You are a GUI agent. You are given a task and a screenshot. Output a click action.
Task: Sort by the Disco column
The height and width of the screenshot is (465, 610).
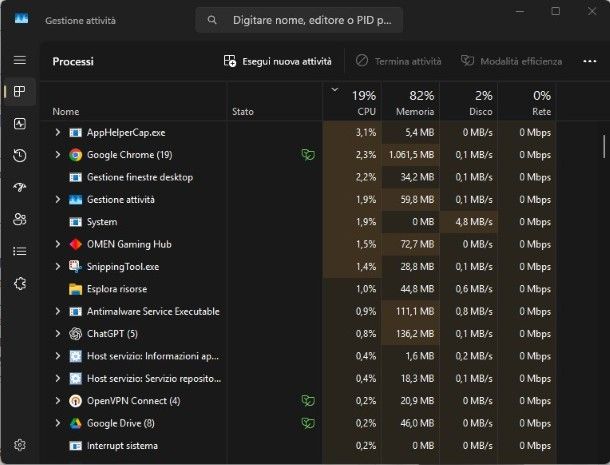[469, 102]
